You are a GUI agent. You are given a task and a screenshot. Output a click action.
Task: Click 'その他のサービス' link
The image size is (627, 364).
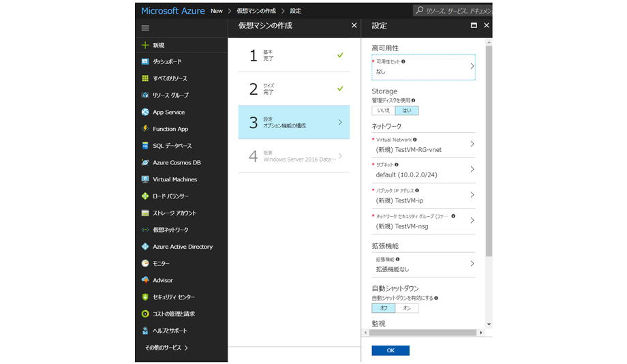pos(166,348)
